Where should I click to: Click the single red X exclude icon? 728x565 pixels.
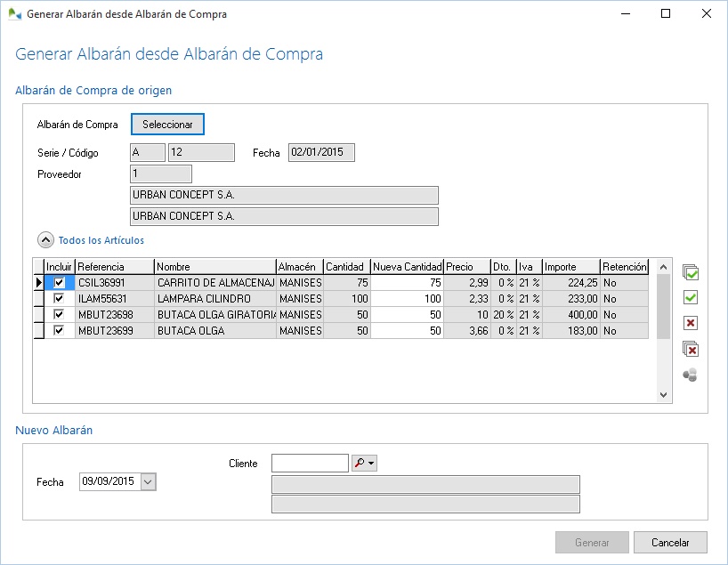click(690, 323)
